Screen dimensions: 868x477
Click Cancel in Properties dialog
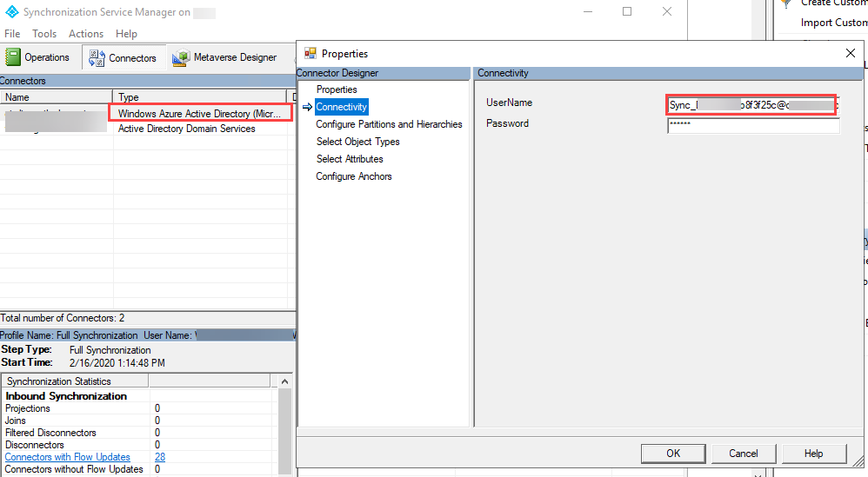pyautogui.click(x=743, y=454)
